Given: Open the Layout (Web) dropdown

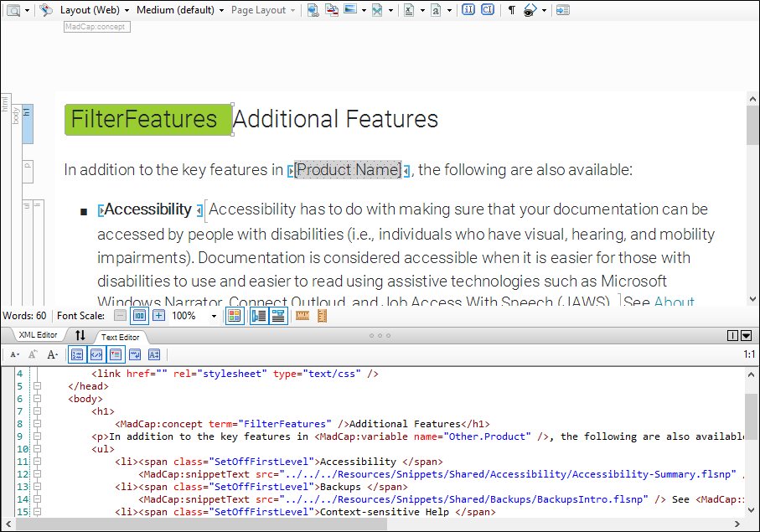Looking at the screenshot, I should (x=94, y=10).
